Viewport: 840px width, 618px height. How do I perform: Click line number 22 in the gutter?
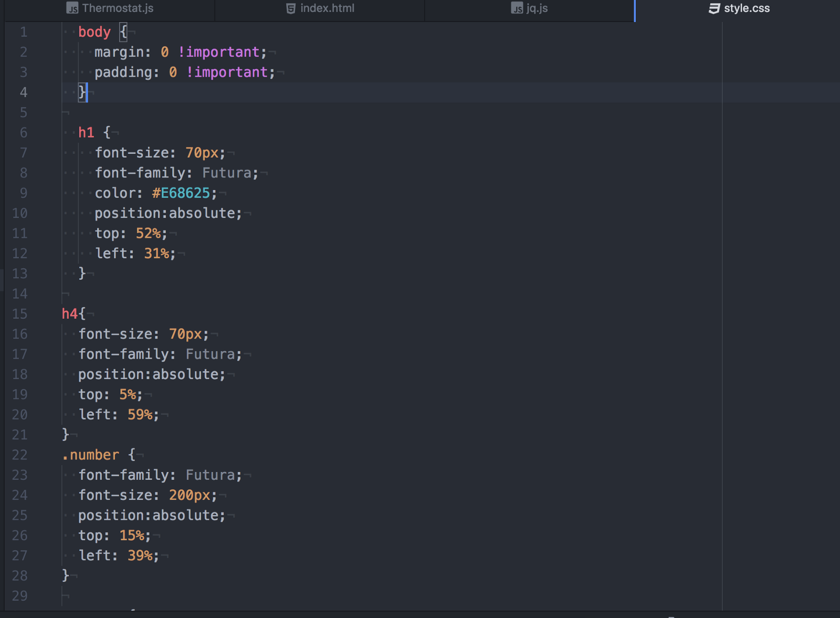[20, 455]
